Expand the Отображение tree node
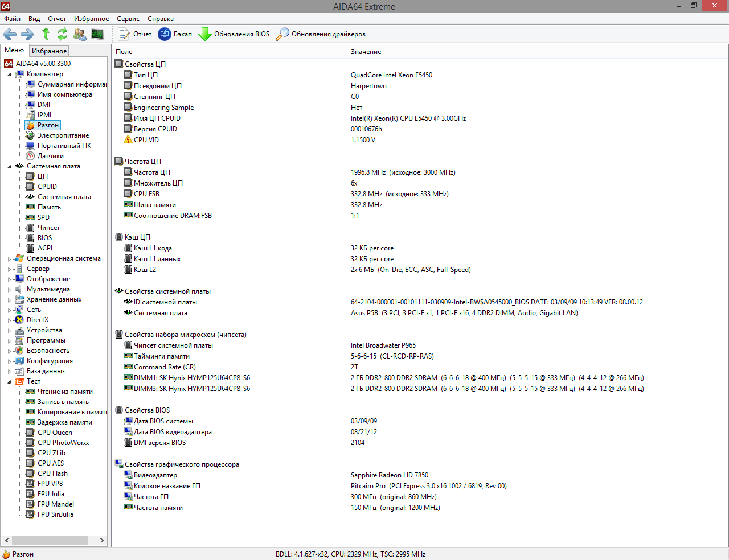Screen dimensions: 729x560 point(10,279)
